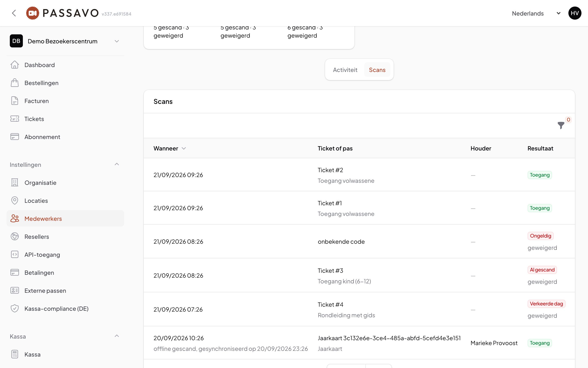Click the Organisatie building icon
588x368 pixels.
14,183
